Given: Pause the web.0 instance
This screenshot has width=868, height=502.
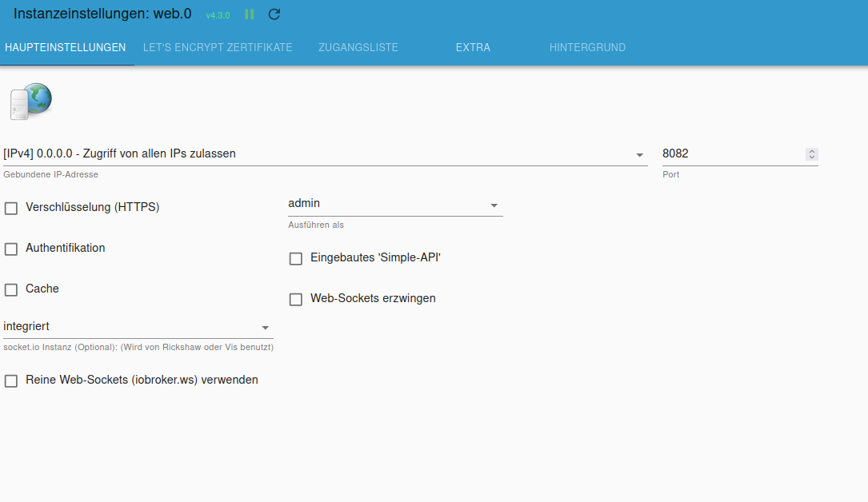Looking at the screenshot, I should pyautogui.click(x=250, y=14).
